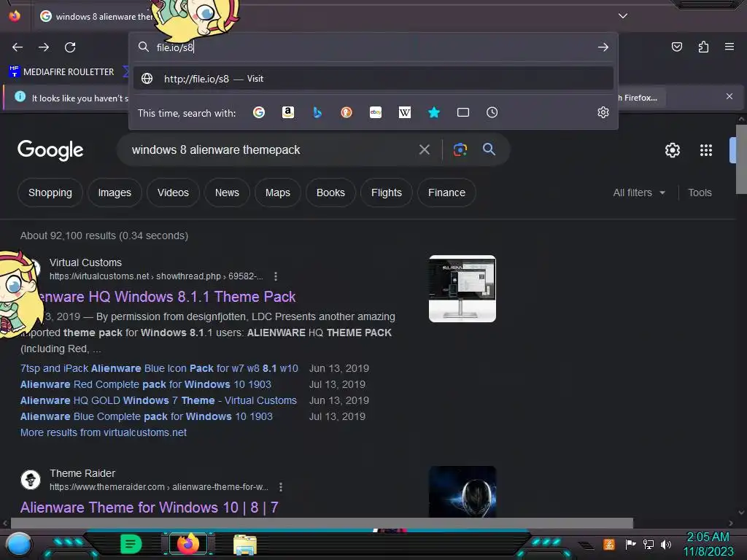Switch to News results
Viewport: 747px width, 560px height.
[227, 192]
